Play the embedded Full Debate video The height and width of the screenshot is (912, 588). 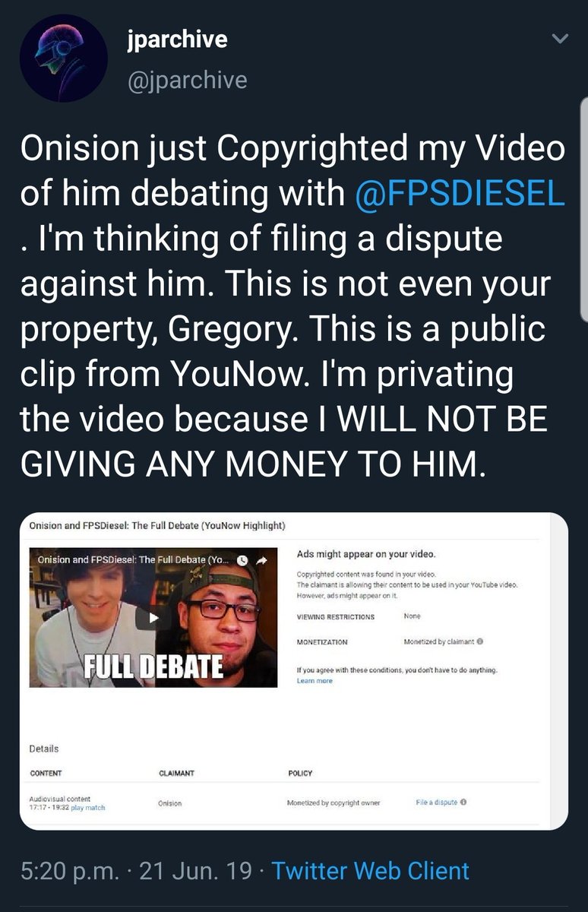coord(154,617)
